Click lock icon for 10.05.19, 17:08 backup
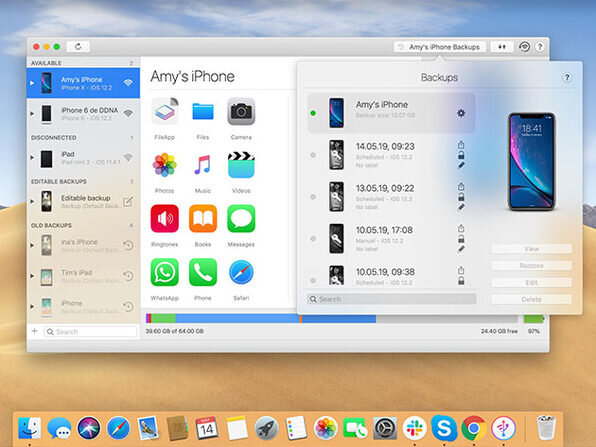The height and width of the screenshot is (447, 596). tap(461, 239)
